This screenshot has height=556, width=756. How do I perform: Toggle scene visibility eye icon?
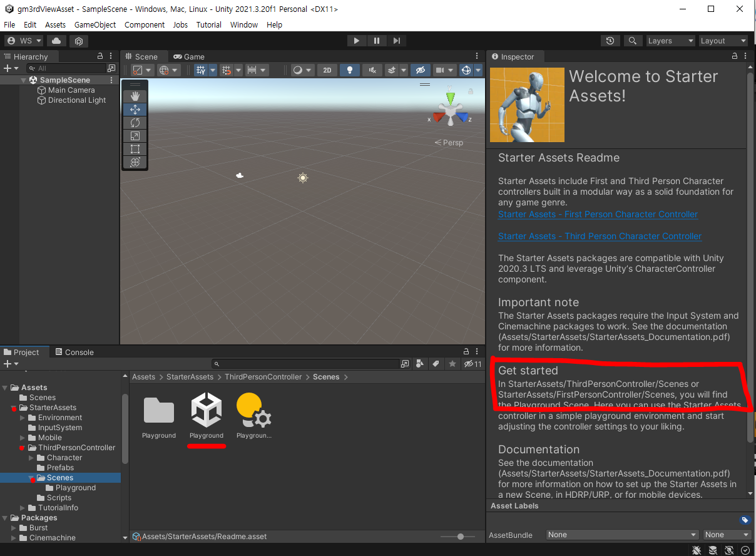pyautogui.click(x=421, y=70)
